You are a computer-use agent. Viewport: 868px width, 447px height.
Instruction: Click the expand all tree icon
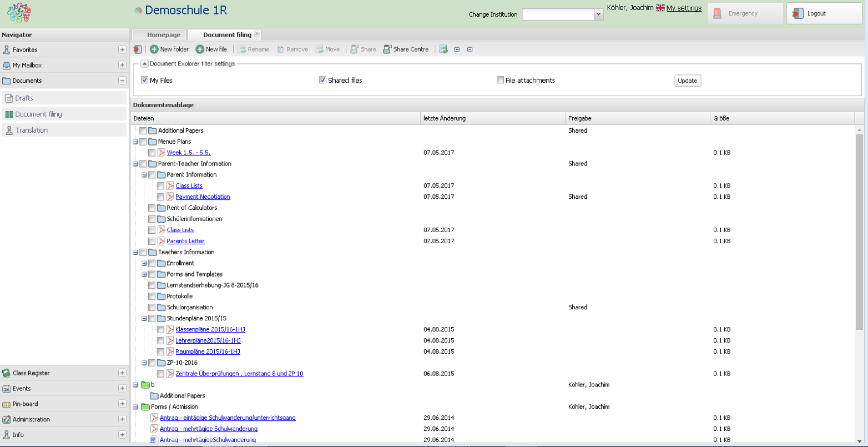click(x=457, y=49)
